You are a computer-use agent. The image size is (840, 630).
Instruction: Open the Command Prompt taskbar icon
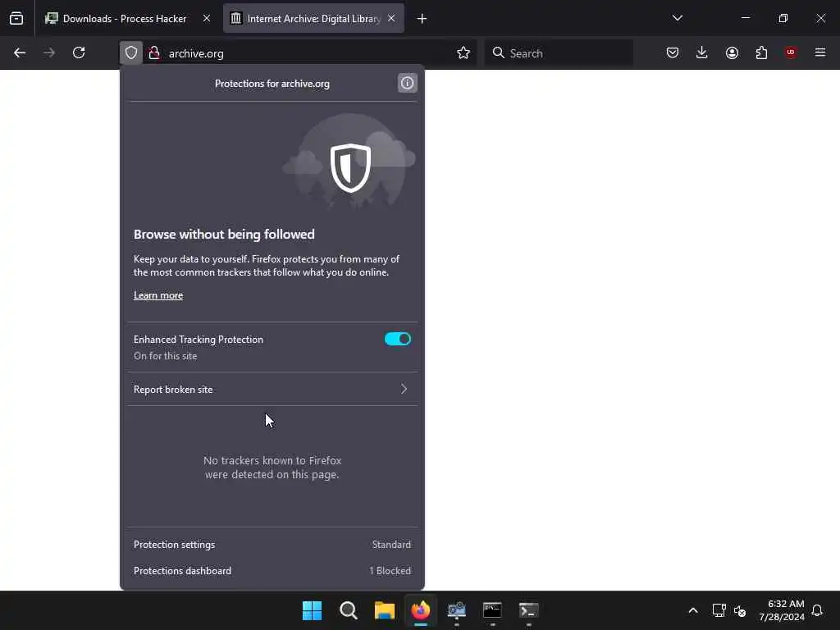[x=492, y=610]
